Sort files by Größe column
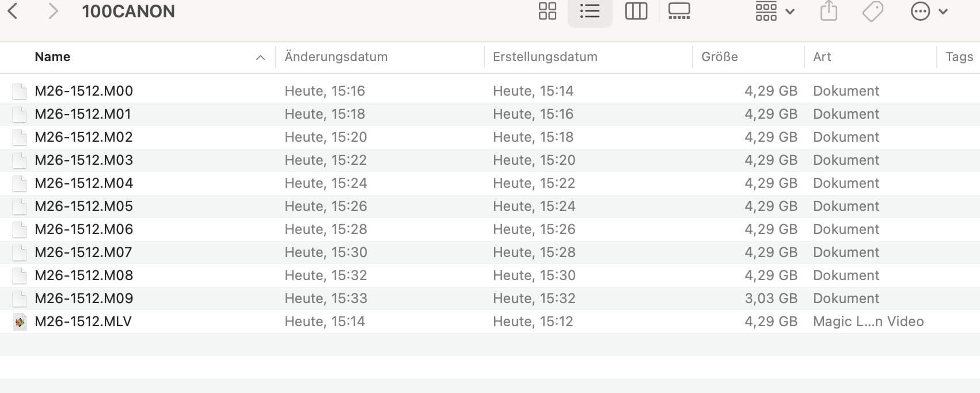980x393 pixels. pyautogui.click(x=719, y=57)
